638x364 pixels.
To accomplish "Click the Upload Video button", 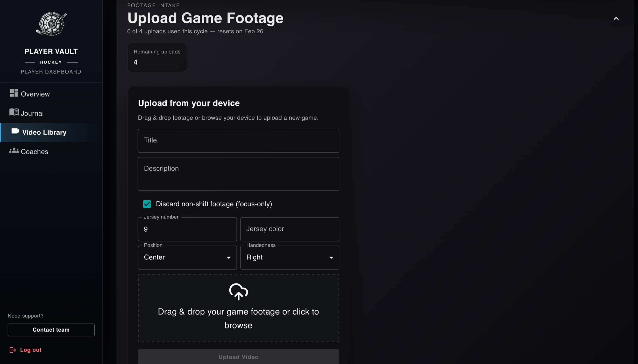I will tap(238, 357).
